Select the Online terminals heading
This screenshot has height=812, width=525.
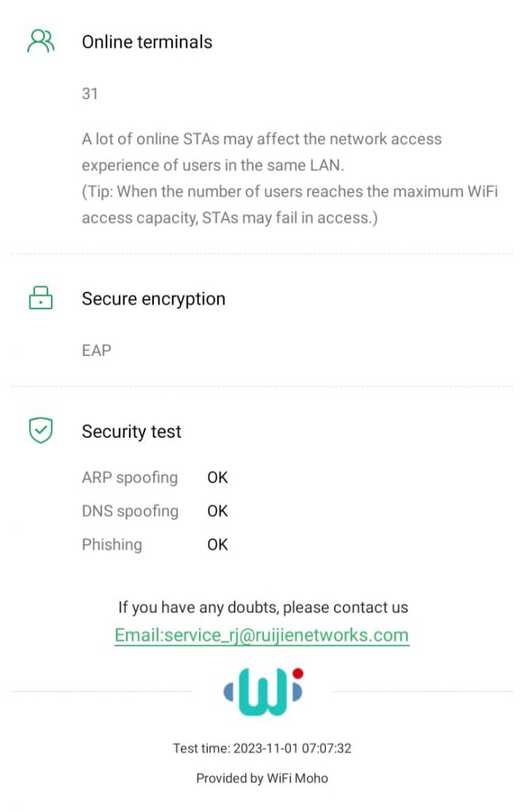click(147, 42)
